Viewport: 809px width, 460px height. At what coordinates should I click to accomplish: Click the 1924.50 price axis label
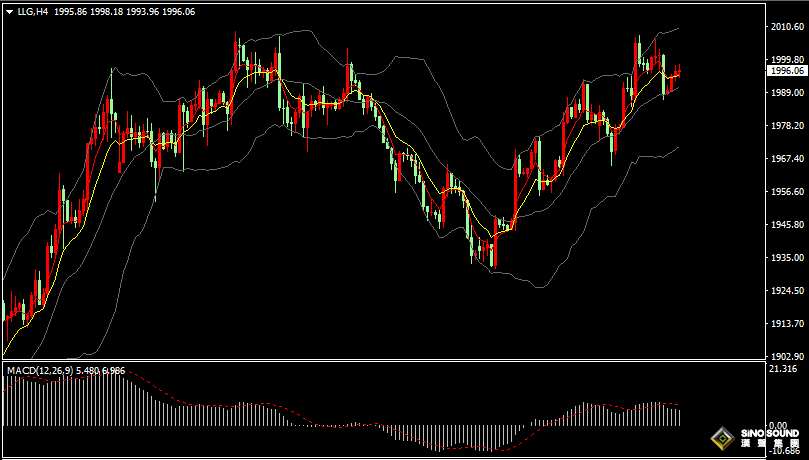click(x=784, y=290)
